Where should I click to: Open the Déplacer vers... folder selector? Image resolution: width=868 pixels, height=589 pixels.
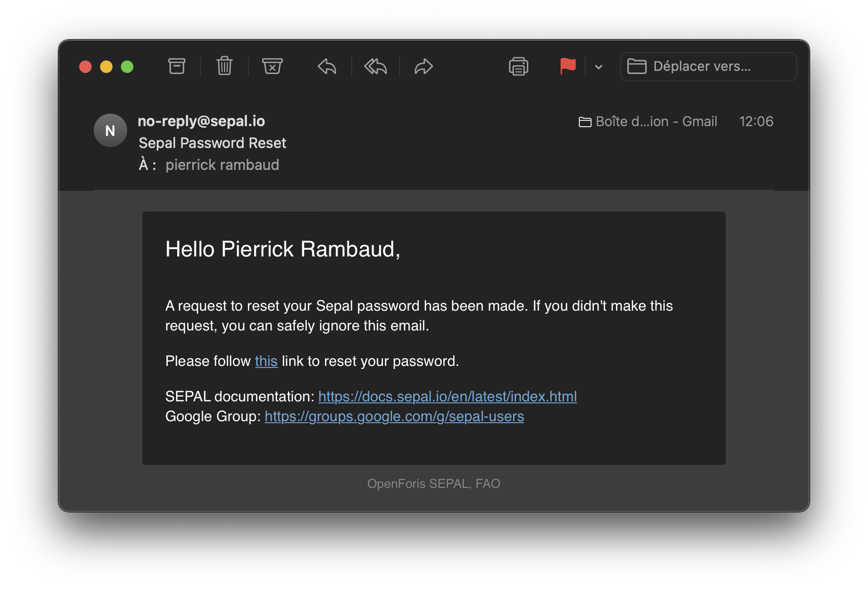708,67
